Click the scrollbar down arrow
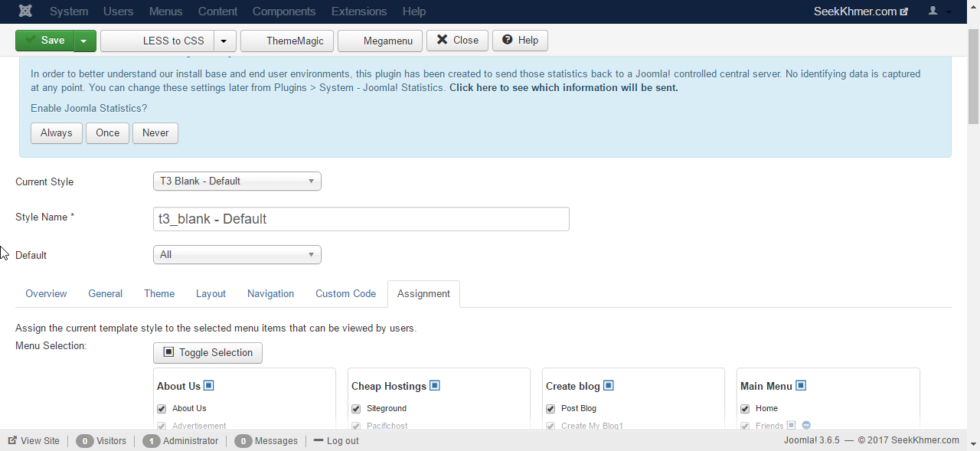Image resolution: width=980 pixels, height=451 pixels. pyautogui.click(x=974, y=444)
